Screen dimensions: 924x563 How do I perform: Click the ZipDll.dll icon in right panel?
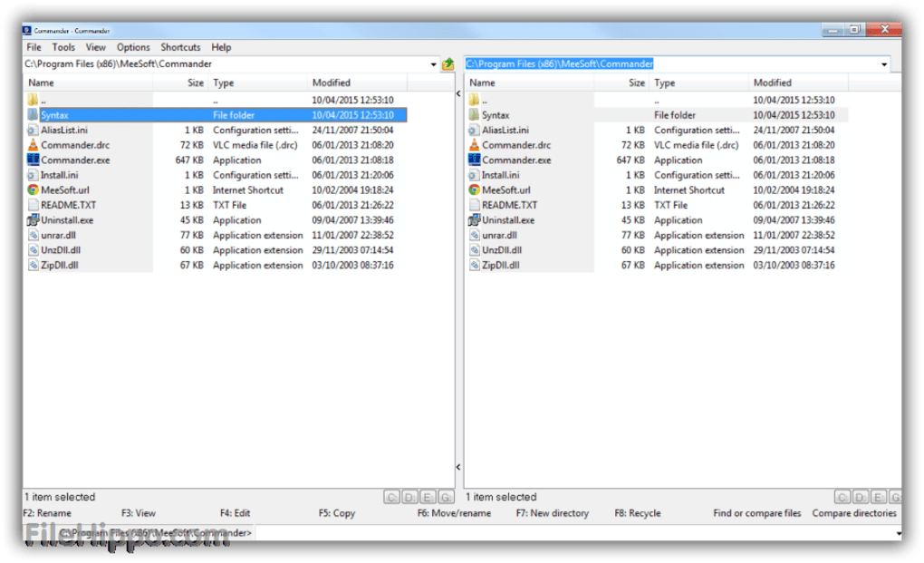point(475,266)
